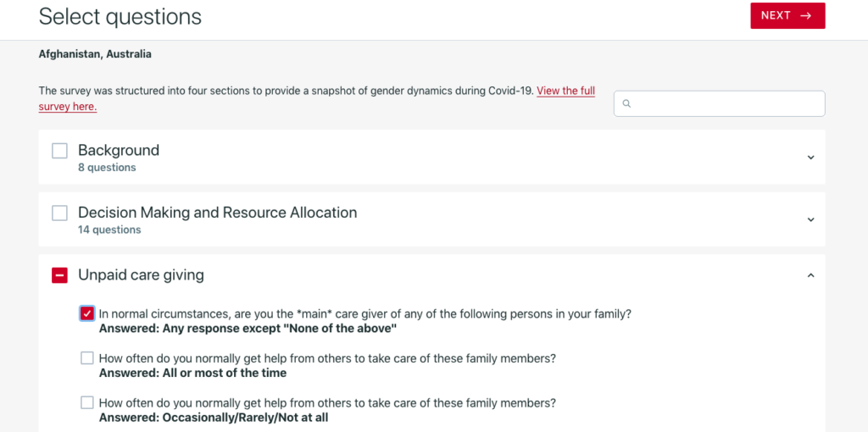
Task: Click the 'Decision Making and Resource Allocation' heading
Action: (x=217, y=213)
